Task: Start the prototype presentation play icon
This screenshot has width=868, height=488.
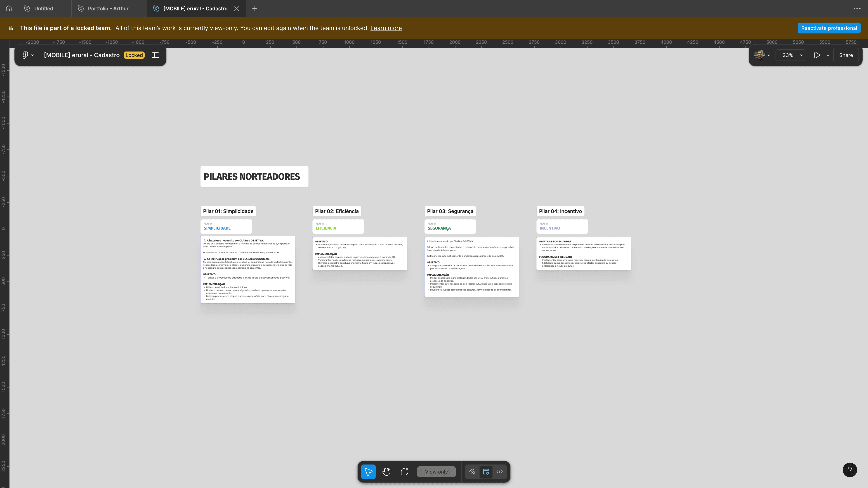Action: [x=817, y=55]
